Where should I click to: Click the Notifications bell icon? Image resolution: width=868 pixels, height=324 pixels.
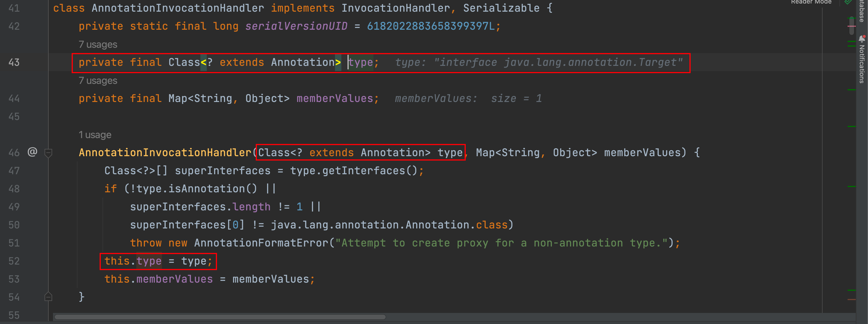[862, 39]
